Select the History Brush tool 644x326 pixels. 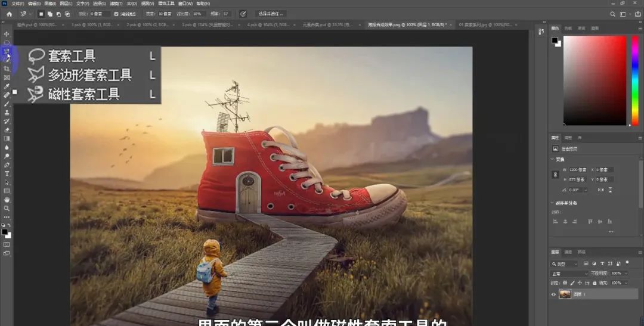[x=7, y=121]
